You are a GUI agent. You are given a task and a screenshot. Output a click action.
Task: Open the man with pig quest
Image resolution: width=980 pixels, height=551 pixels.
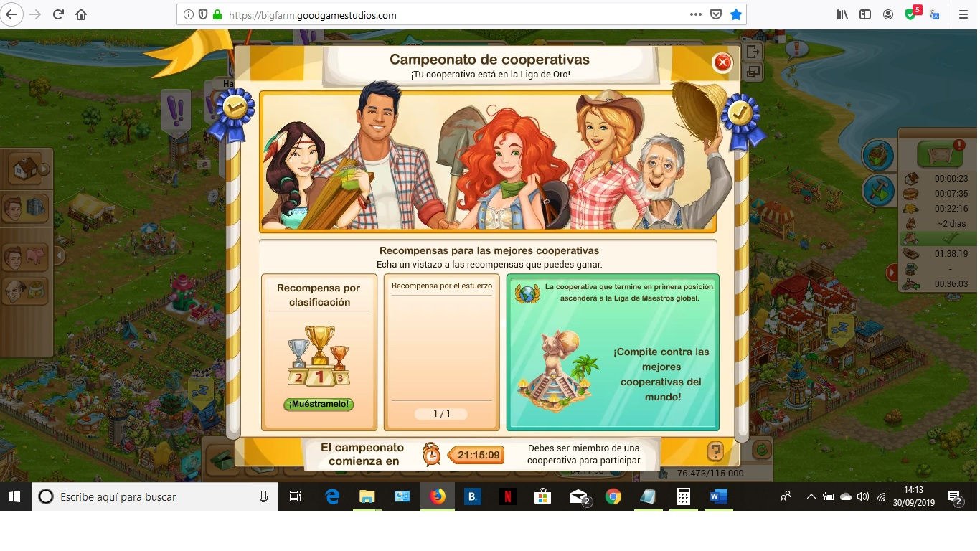pyautogui.click(x=25, y=257)
